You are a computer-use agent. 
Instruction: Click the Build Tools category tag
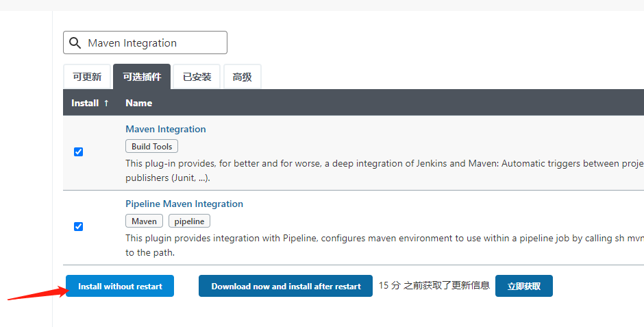tap(152, 146)
